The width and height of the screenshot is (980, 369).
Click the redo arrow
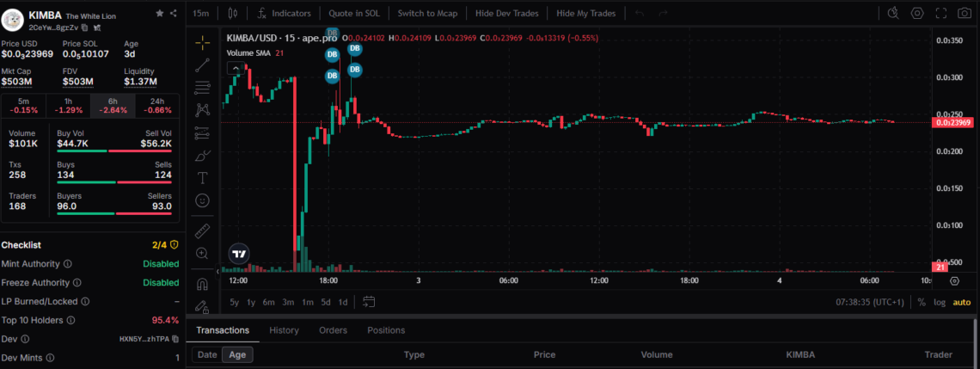coord(663,13)
